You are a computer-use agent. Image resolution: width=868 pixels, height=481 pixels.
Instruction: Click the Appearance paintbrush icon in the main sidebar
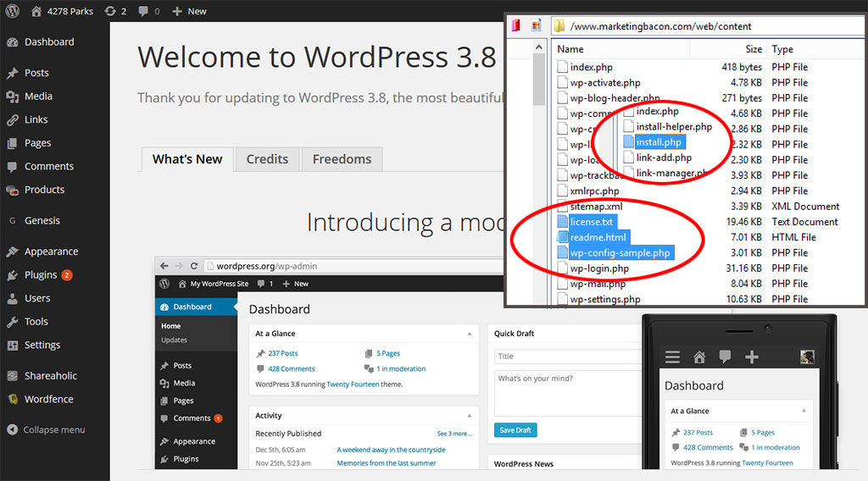(x=12, y=252)
